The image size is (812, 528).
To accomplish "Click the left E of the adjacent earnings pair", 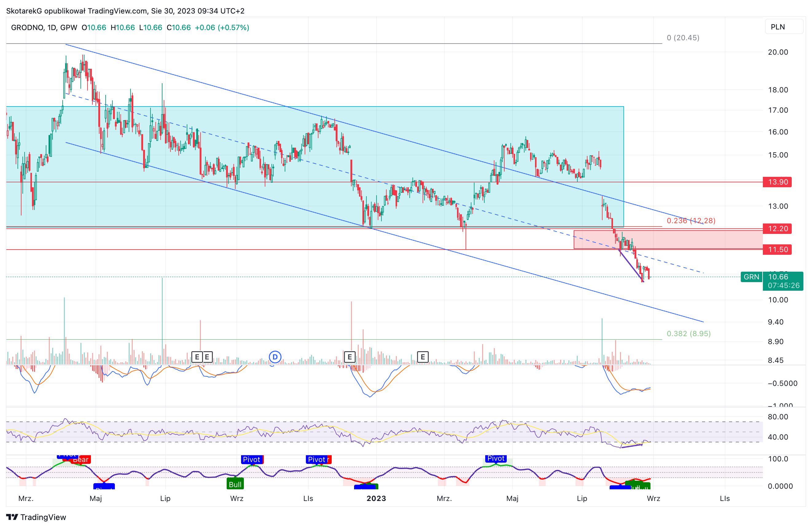I will coord(197,357).
